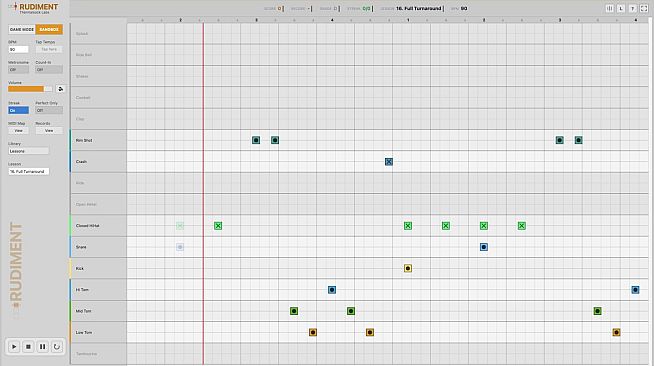
Task: Open the Lesson dropdown showing Full Turnaround
Action: click(x=28, y=171)
